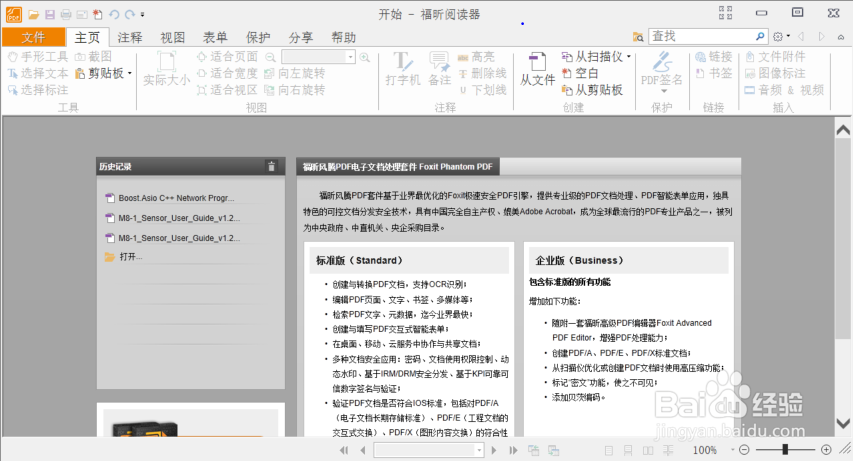Select the 打字机 typewriter tool
The width and height of the screenshot is (853, 461).
[403, 69]
